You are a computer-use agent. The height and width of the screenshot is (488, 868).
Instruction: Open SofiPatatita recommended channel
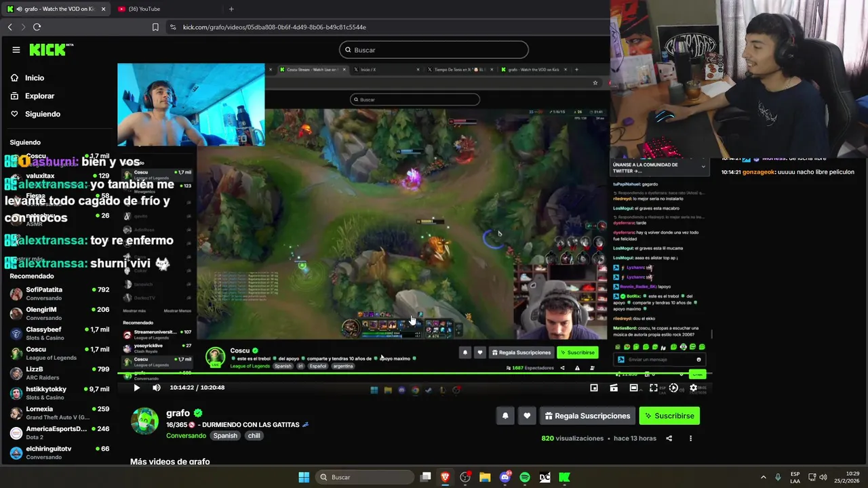pyautogui.click(x=60, y=293)
